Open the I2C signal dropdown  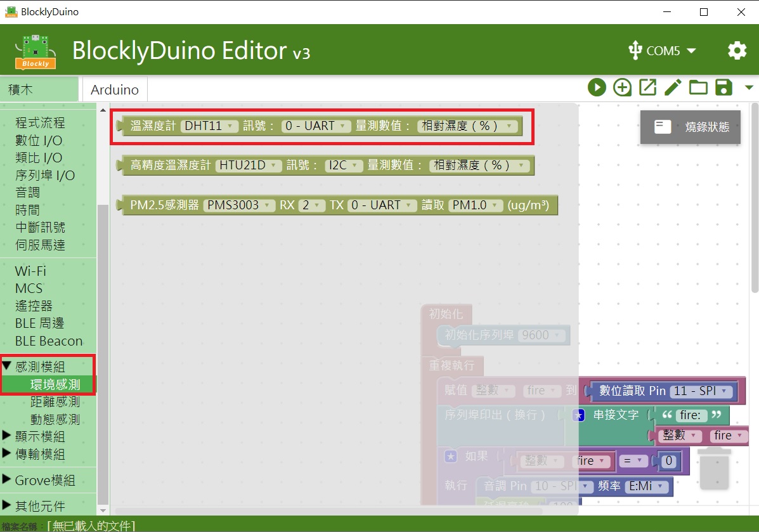pos(344,165)
